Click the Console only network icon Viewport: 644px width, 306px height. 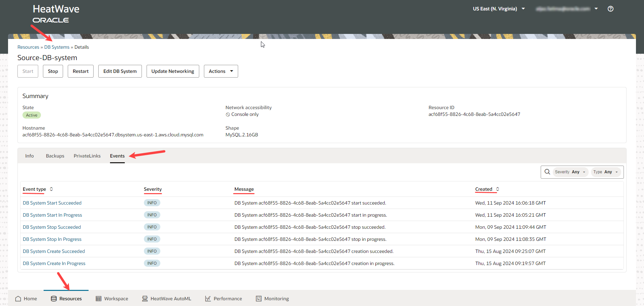click(x=228, y=115)
